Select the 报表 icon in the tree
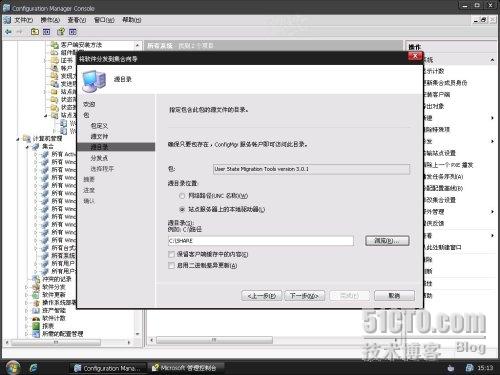The width and height of the screenshot is (500, 375). (36, 326)
